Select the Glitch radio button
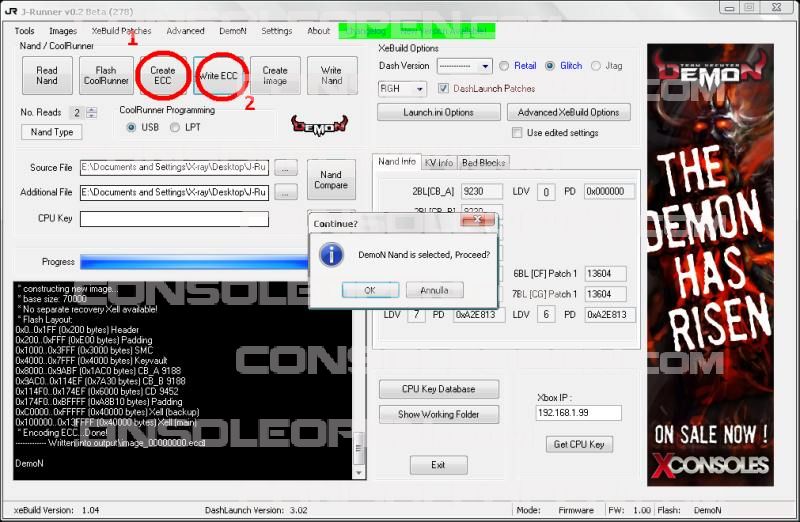The width and height of the screenshot is (800, 522). coord(551,66)
